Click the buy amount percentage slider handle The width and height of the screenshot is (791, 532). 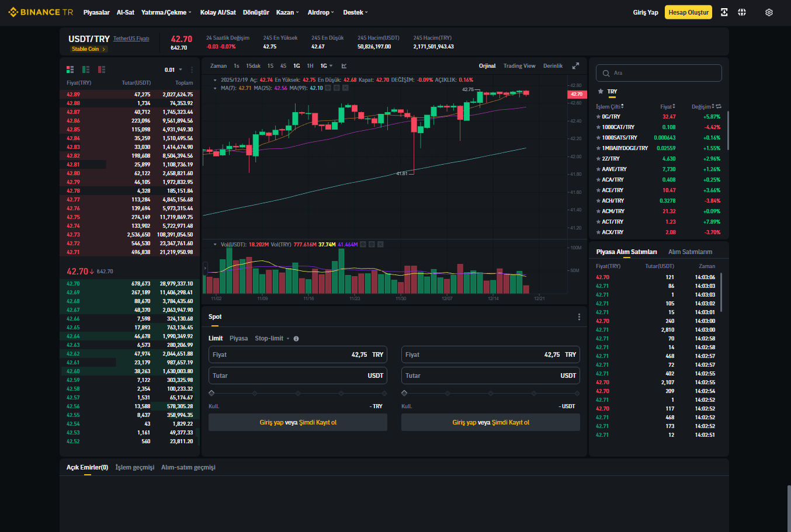211,393
